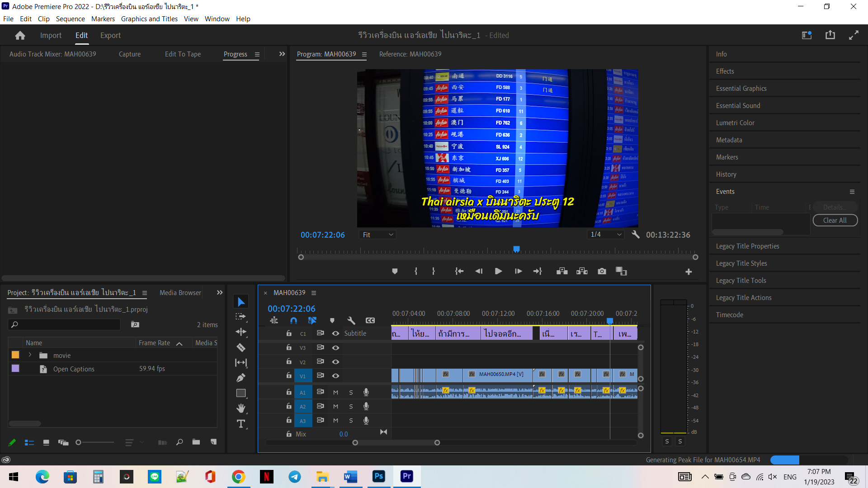Toggle full screen video icon
Viewport: 868px width, 488px height.
pyautogui.click(x=854, y=35)
